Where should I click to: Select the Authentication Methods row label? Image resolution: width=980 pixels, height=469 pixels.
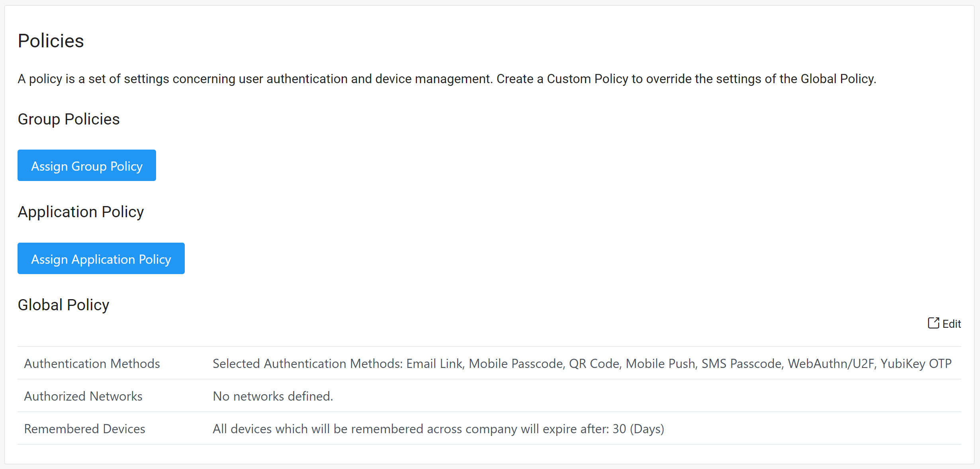pyautogui.click(x=92, y=364)
